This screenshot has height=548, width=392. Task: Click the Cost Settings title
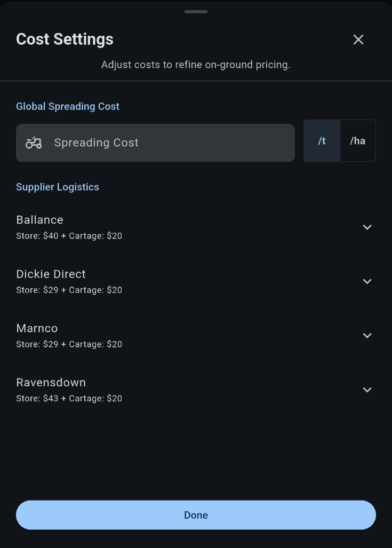pyautogui.click(x=65, y=39)
